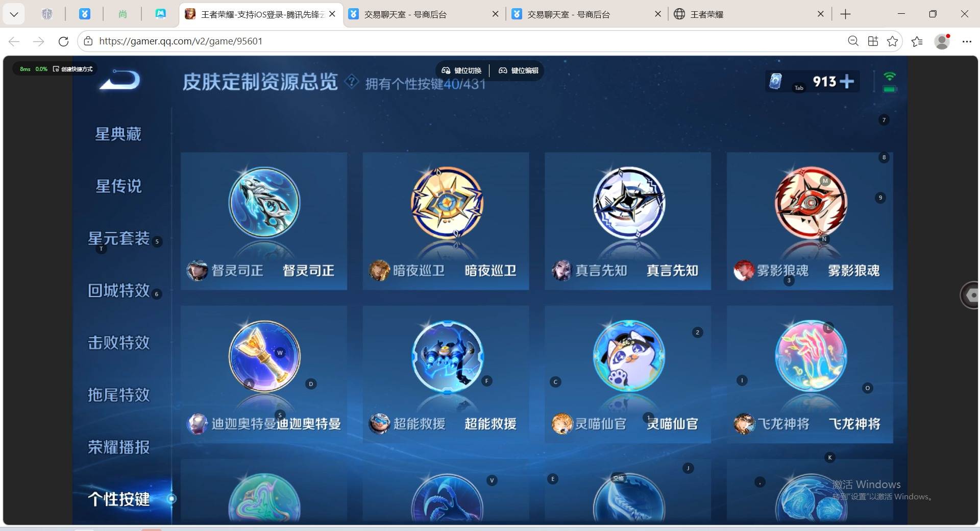Click the game back arrow icon
This screenshot has height=531, width=980.
point(120,80)
